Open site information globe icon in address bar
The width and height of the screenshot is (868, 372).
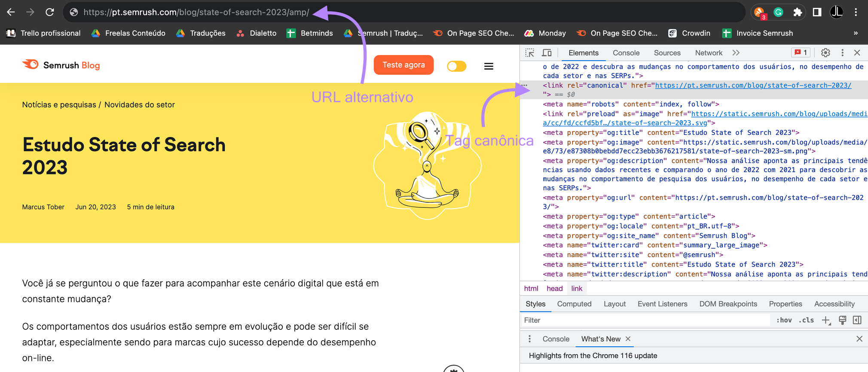pyautogui.click(x=74, y=12)
